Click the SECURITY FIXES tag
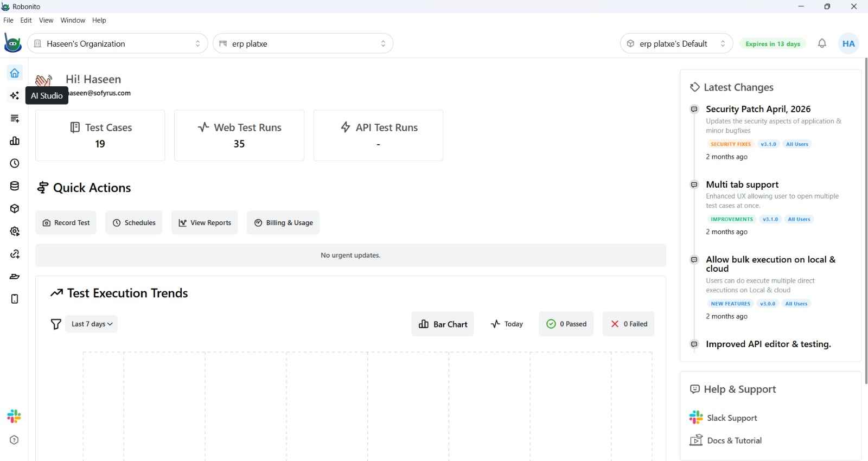Screen dimensions: 868x461 point(731,144)
